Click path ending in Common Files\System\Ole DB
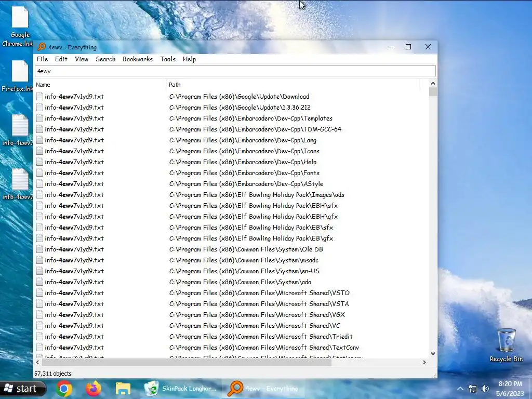 coord(246,249)
